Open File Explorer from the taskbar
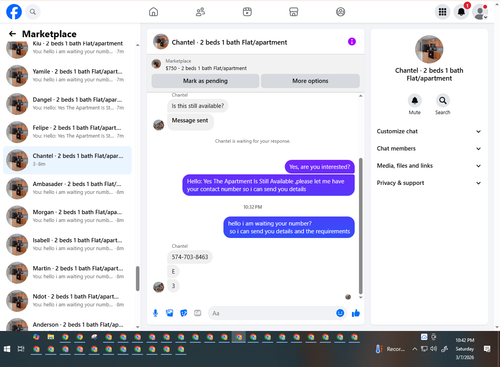This screenshot has height=367, width=500. click(x=51, y=337)
